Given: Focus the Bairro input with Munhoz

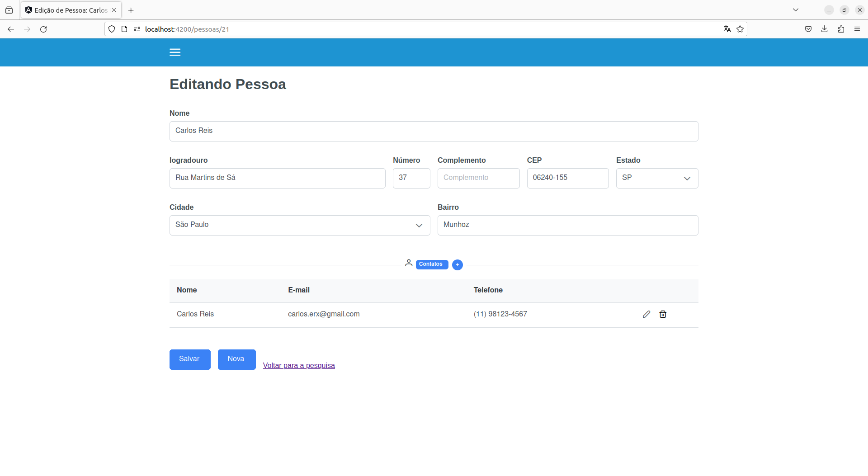Looking at the screenshot, I should (x=568, y=225).
